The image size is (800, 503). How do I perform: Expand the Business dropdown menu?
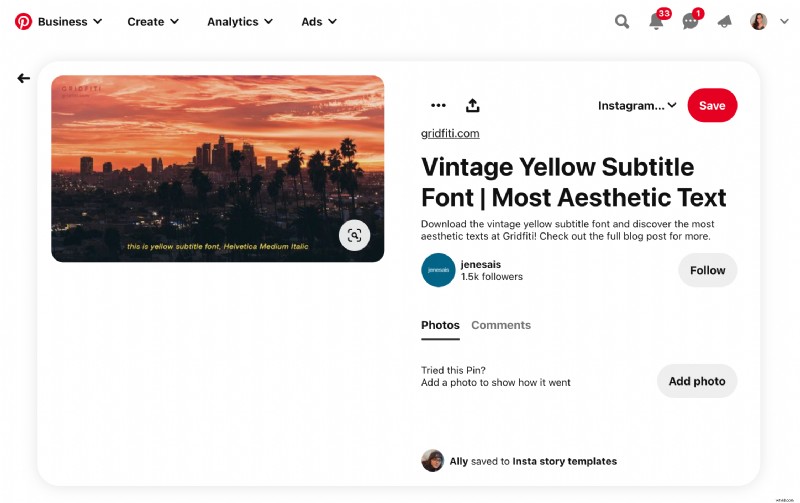pos(70,21)
